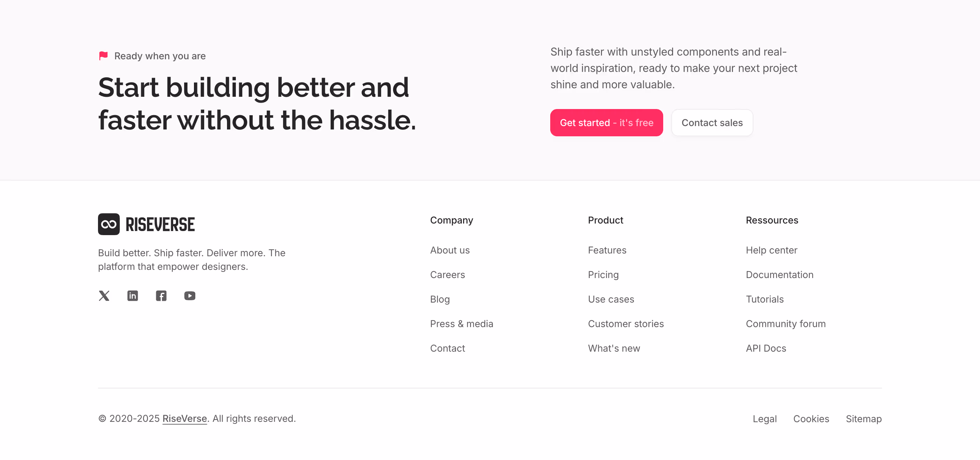
Task: Click the Community forum link
Action: (x=786, y=323)
